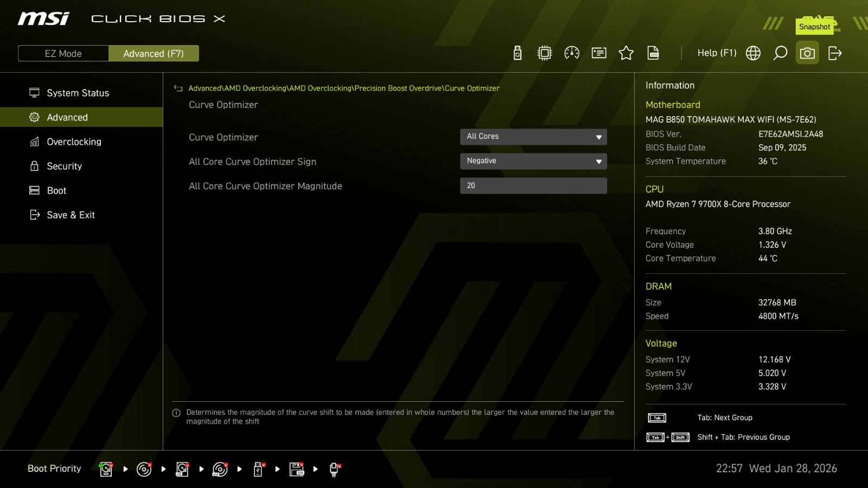
Task: Click the Shift + Tab: Previous Group hint
Action: pos(743,438)
